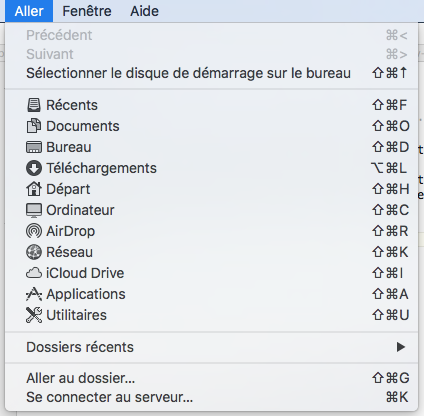This screenshot has width=424, height=416.
Task: Click the ⇧⌘F shortcut beside Récents
Action: 390,105
